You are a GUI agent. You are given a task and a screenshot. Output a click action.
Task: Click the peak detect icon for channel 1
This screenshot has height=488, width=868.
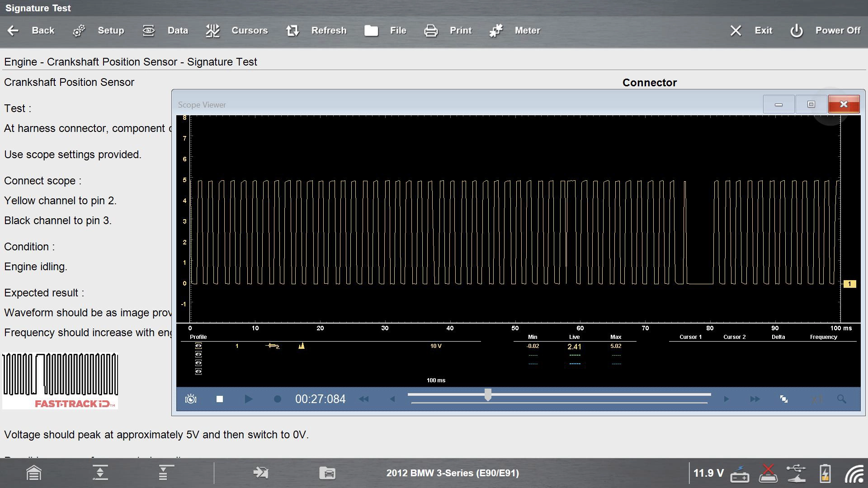point(302,346)
